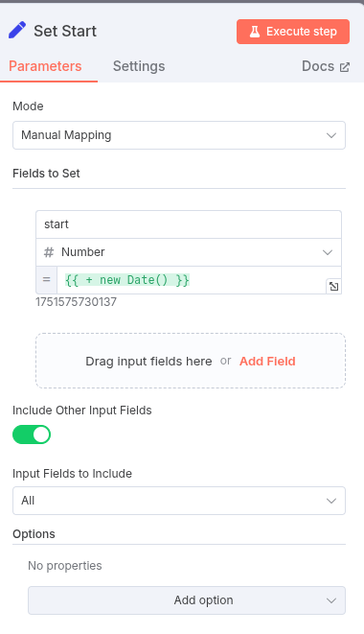Screen dimensions: 364x634
Task: Click the Execute step button
Action: click(x=293, y=32)
